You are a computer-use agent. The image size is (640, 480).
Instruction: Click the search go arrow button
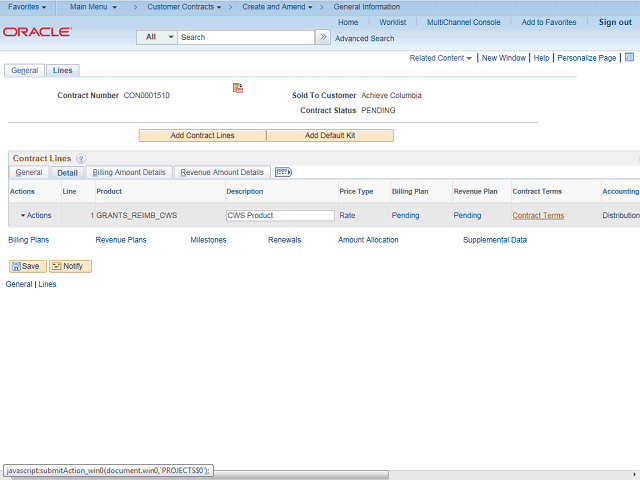click(323, 37)
